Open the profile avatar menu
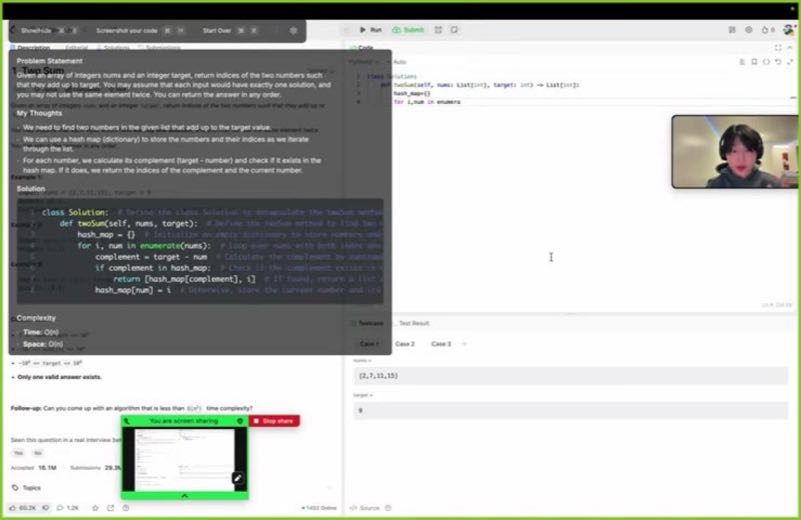Viewport: 801px width, 520px height. pyautogui.click(x=789, y=30)
